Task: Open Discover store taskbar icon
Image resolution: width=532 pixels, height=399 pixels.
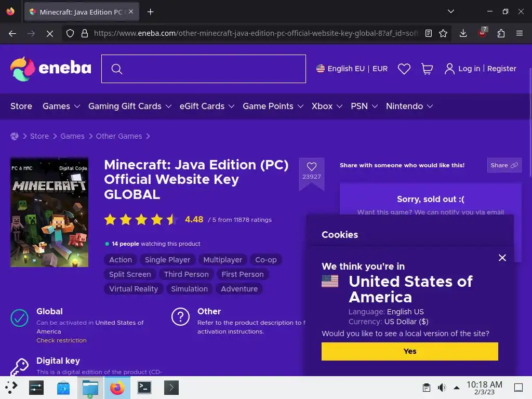Action: [63, 388]
